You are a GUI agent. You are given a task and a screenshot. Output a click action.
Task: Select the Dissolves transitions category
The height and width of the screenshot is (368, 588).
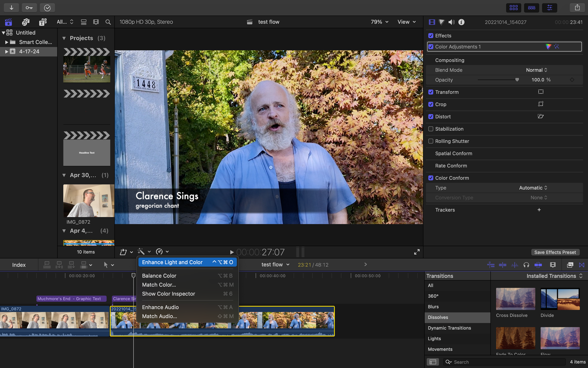coord(438,317)
